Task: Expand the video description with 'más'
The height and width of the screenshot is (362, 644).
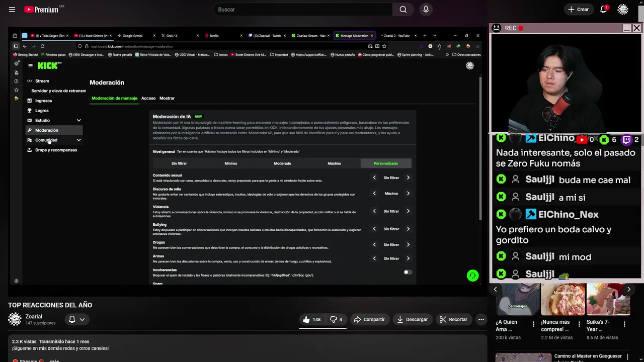Action: pos(54,360)
